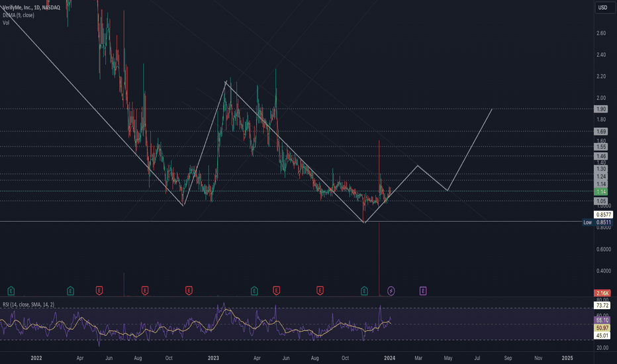Select the Vol indicator legend
Screen dimensions: 617x364
(6, 23)
